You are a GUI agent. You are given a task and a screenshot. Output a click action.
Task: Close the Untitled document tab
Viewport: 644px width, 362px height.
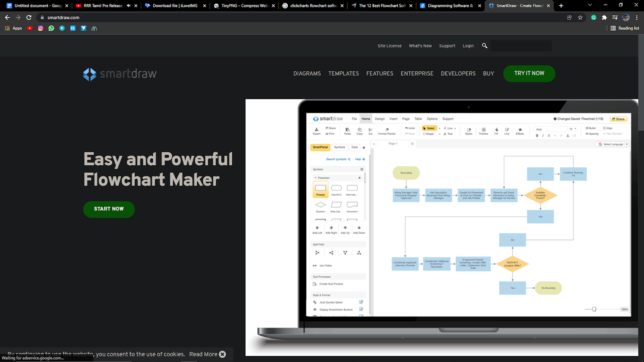pyautogui.click(x=67, y=6)
